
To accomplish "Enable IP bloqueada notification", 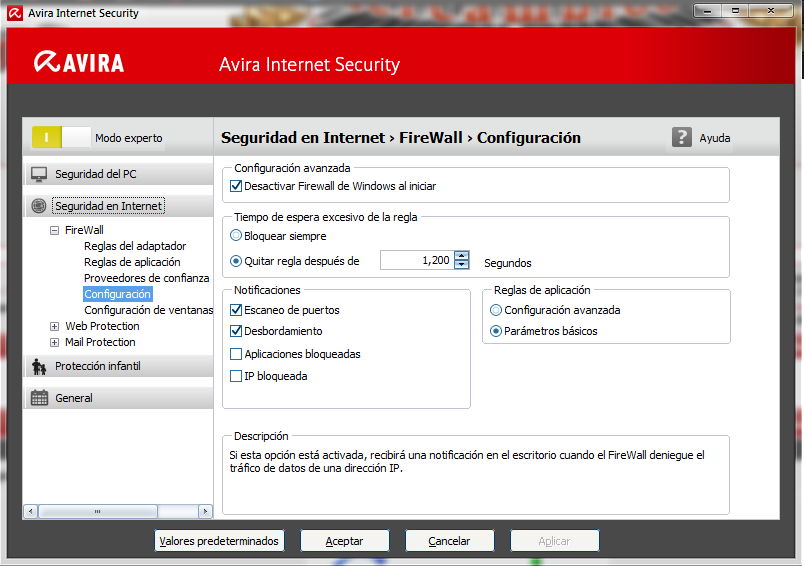I will [236, 376].
